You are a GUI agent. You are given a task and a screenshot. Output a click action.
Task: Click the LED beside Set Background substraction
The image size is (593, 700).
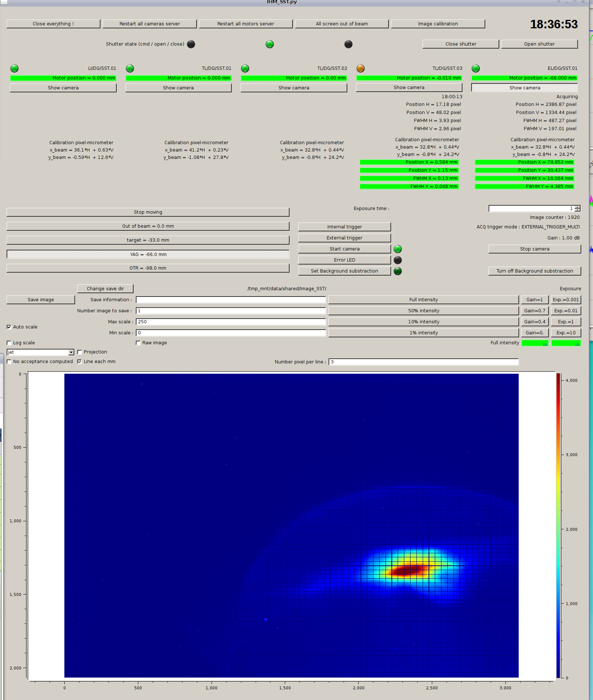398,271
